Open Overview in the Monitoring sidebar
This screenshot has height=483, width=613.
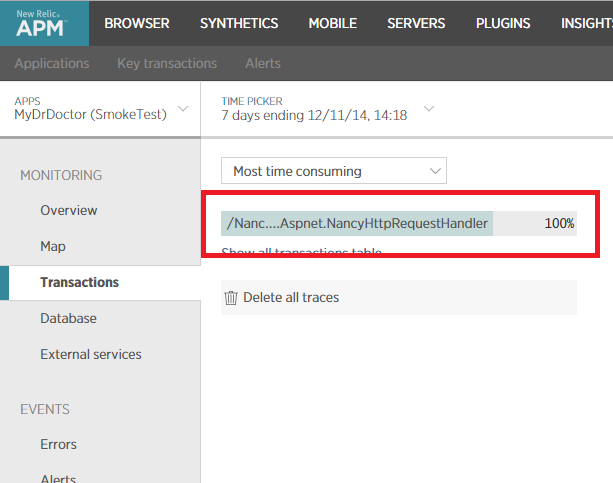pos(69,210)
